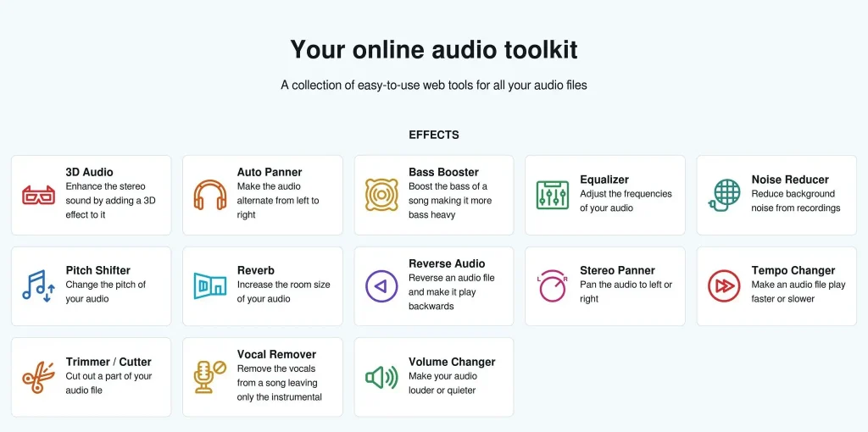Click 'Make your audio louder or quieter' text
The height and width of the screenshot is (432, 868).
click(x=442, y=383)
